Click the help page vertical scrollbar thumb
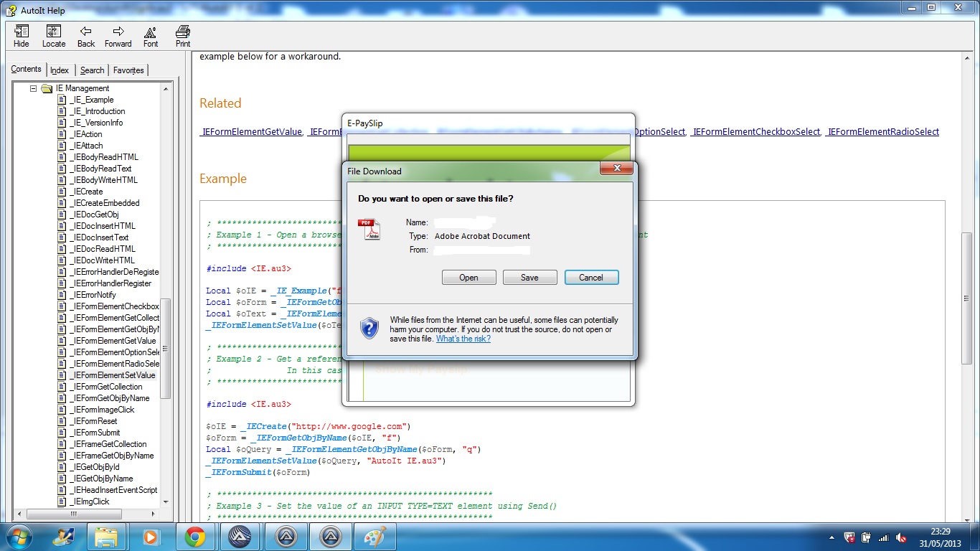Viewport: 980px width, 551px height. [967, 299]
